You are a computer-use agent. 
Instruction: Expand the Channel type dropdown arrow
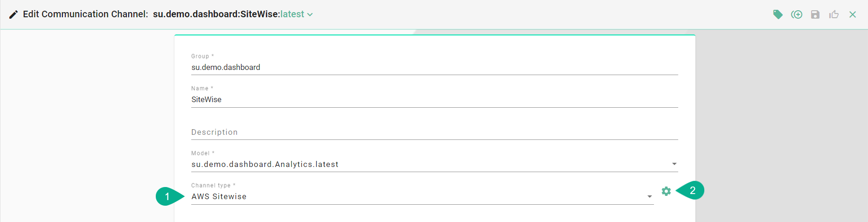(649, 197)
